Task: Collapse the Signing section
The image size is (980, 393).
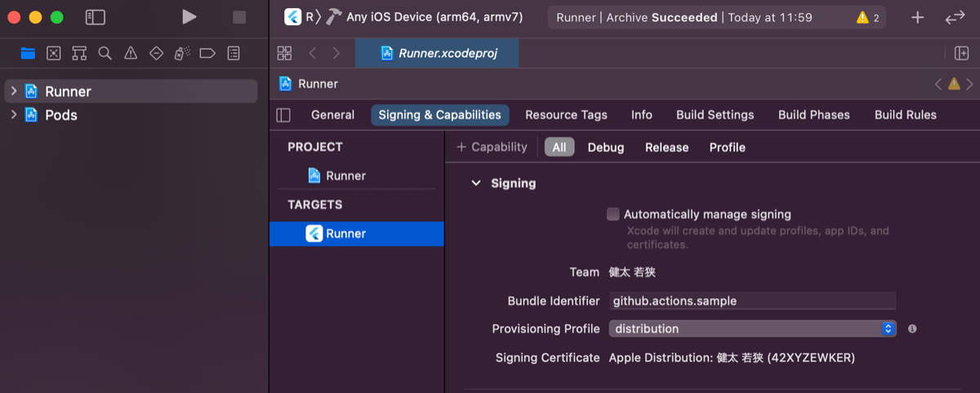Action: point(476,183)
